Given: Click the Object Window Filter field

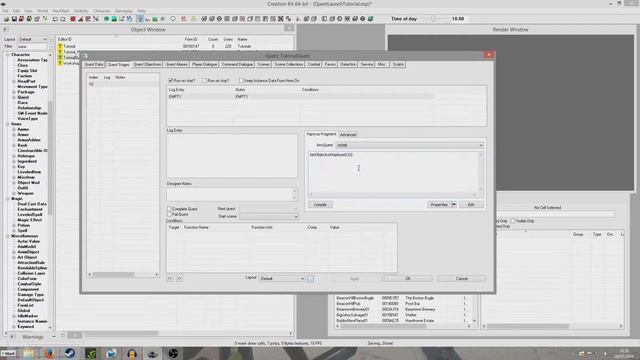Looking at the screenshot, I should pos(33,47).
